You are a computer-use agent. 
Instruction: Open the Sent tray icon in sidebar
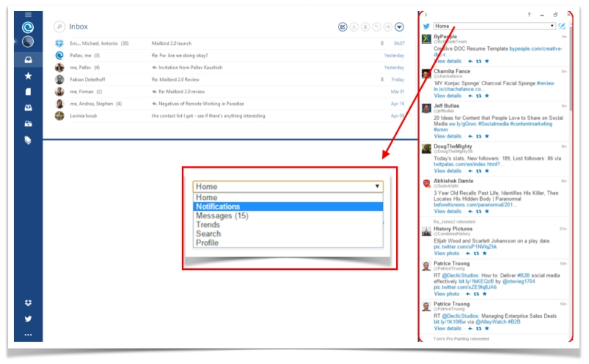click(x=28, y=108)
